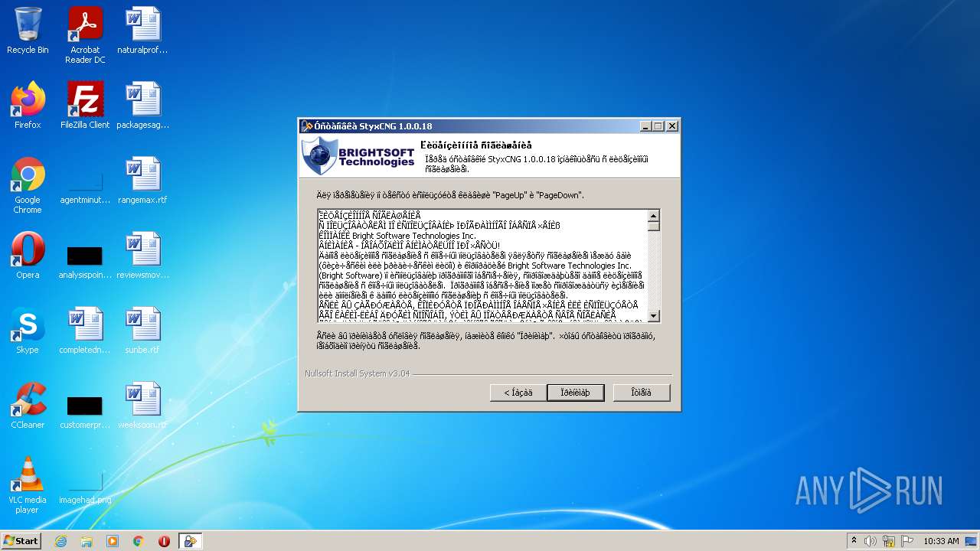This screenshot has width=980, height=551.
Task: Open Windows Media Player taskbar icon
Action: coord(113,541)
